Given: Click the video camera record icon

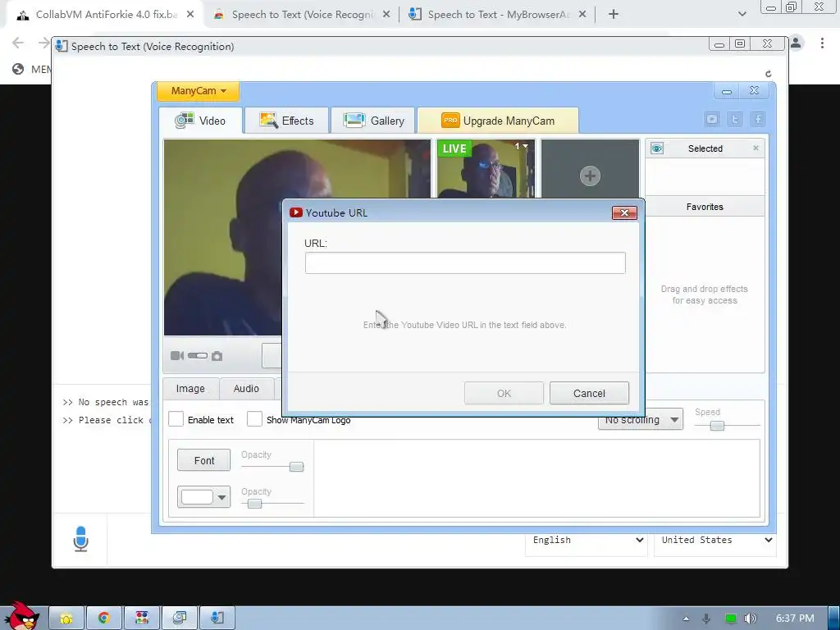Looking at the screenshot, I should (x=177, y=356).
